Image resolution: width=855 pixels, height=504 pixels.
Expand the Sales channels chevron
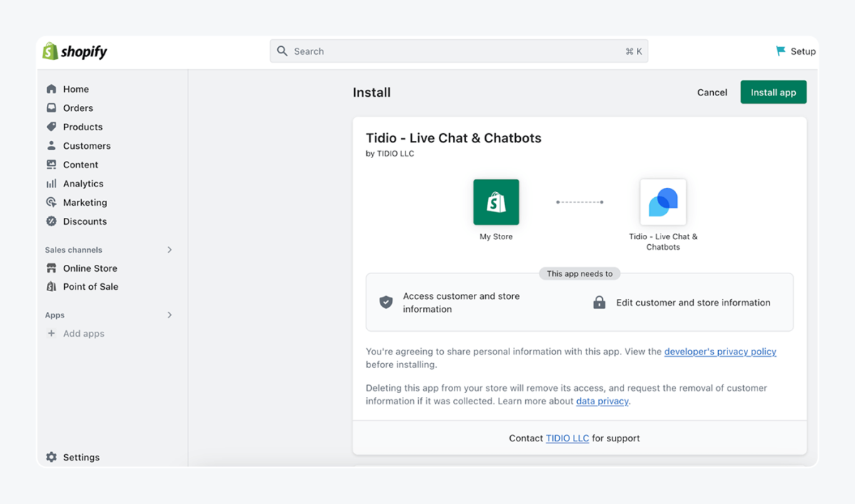pyautogui.click(x=170, y=250)
